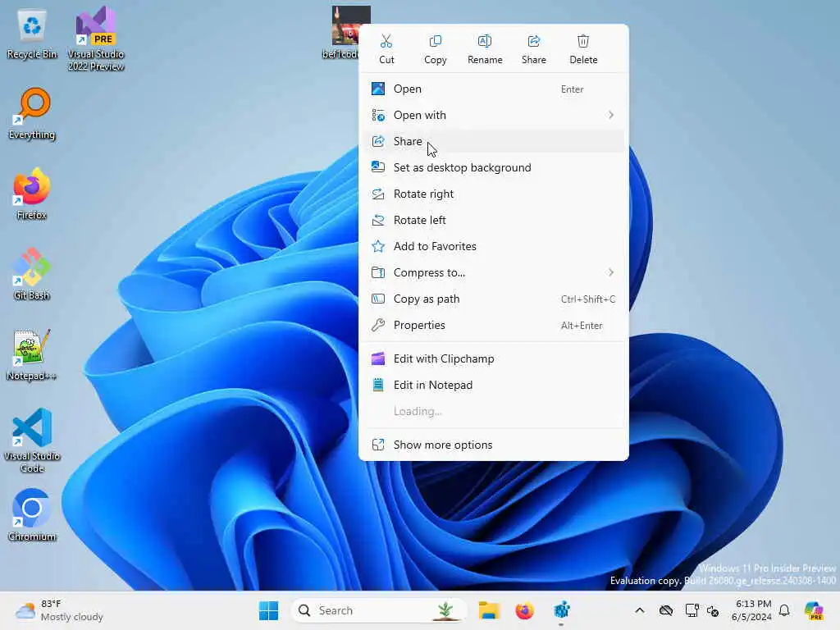
Task: Click the cloud sync tray icon
Action: click(x=666, y=610)
